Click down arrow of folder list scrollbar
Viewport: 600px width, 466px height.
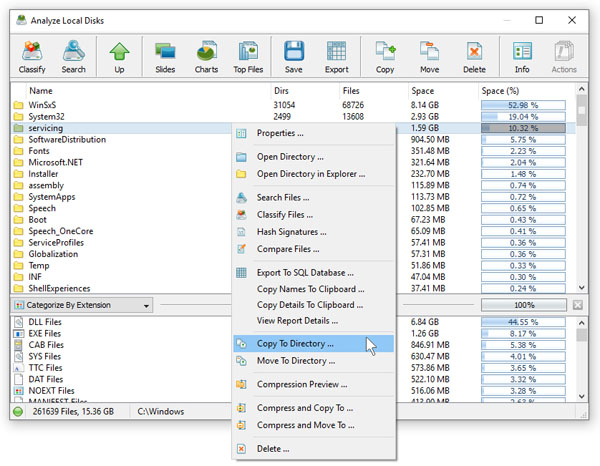click(582, 288)
